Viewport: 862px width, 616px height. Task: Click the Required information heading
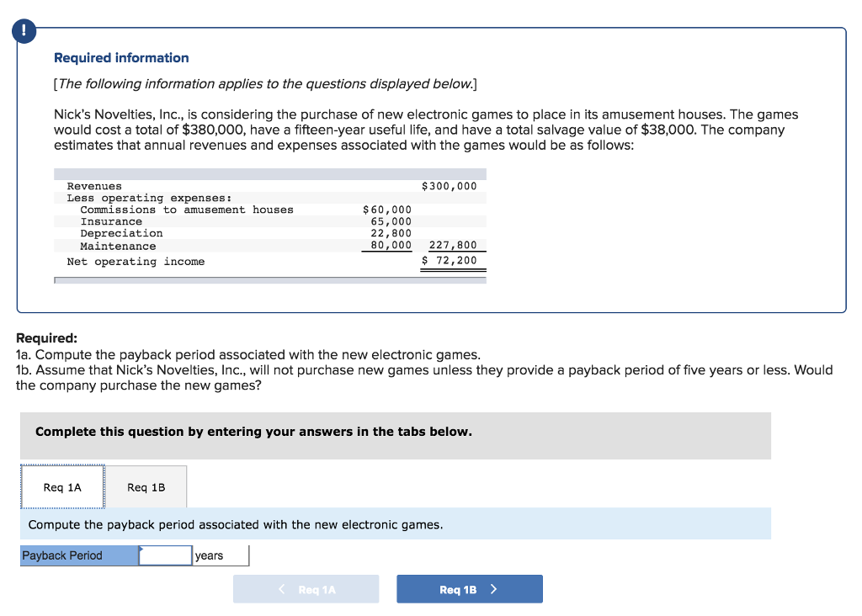[121, 58]
